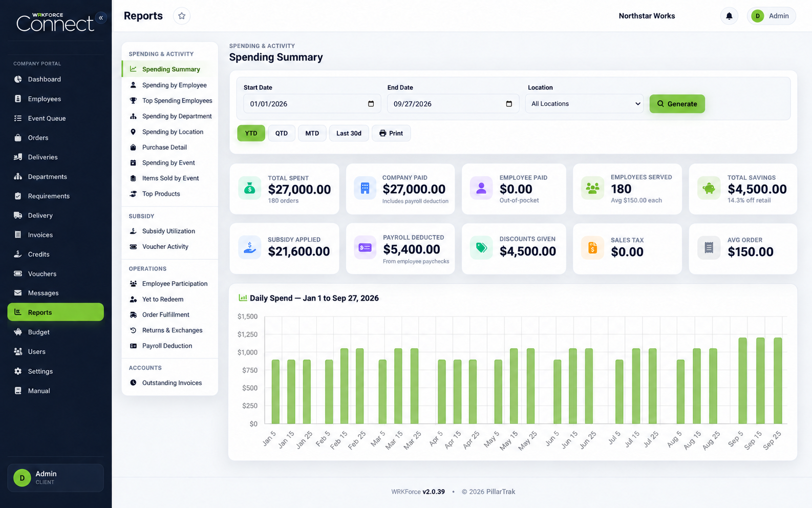This screenshot has height=508, width=812.
Task: Click the Messages envelope icon
Action: point(18,293)
